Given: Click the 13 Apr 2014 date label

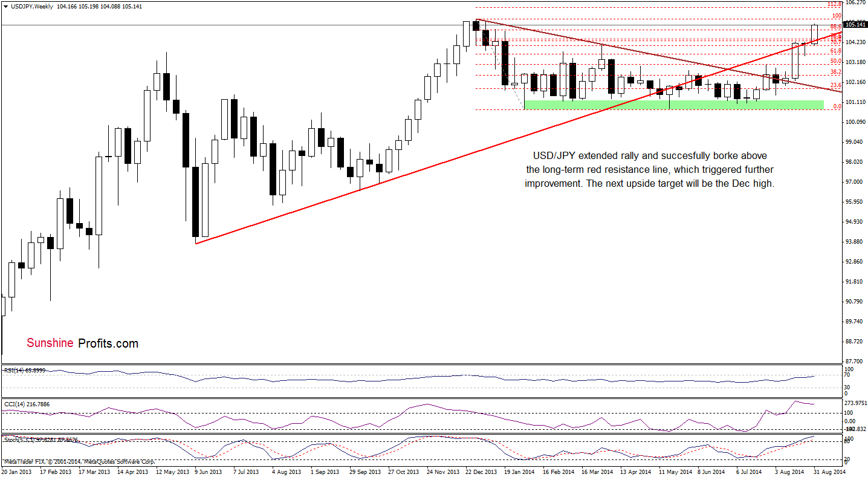Looking at the screenshot, I should click(x=636, y=471).
